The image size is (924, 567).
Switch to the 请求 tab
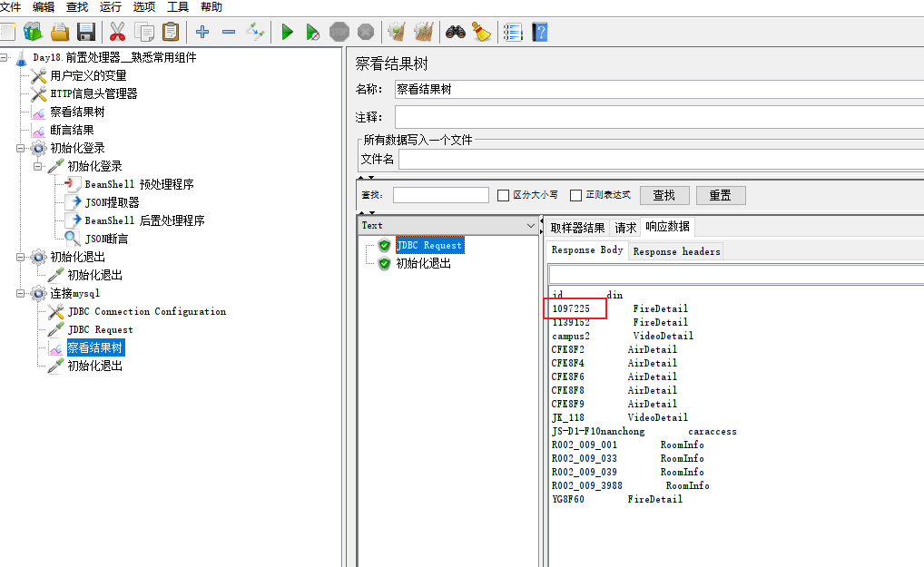(x=625, y=228)
